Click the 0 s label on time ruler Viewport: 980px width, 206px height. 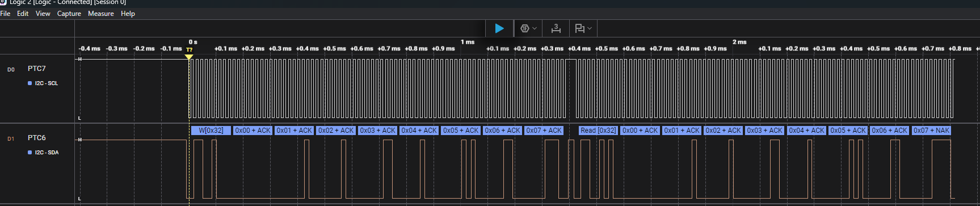tap(193, 42)
